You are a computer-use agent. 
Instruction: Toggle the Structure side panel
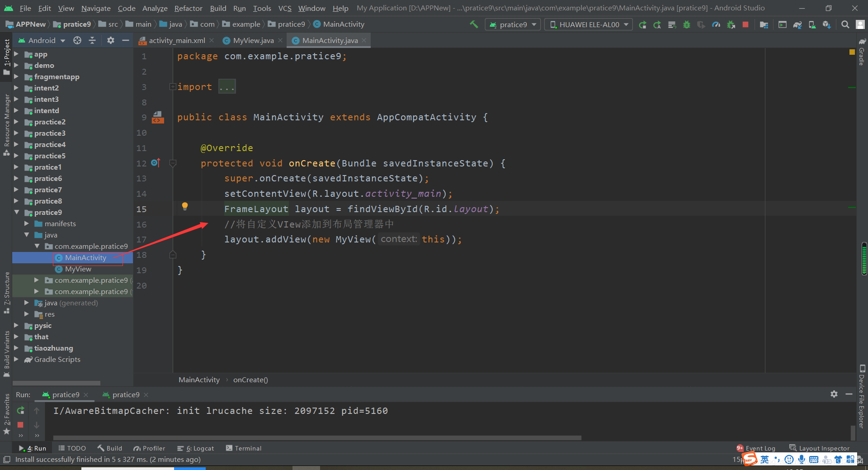[x=7, y=293]
